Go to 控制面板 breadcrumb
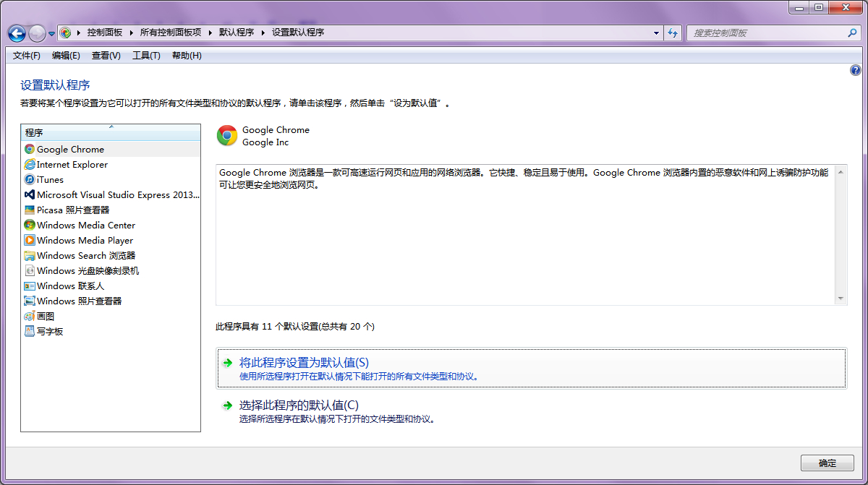Screen dimensions: 868x485 (105, 33)
